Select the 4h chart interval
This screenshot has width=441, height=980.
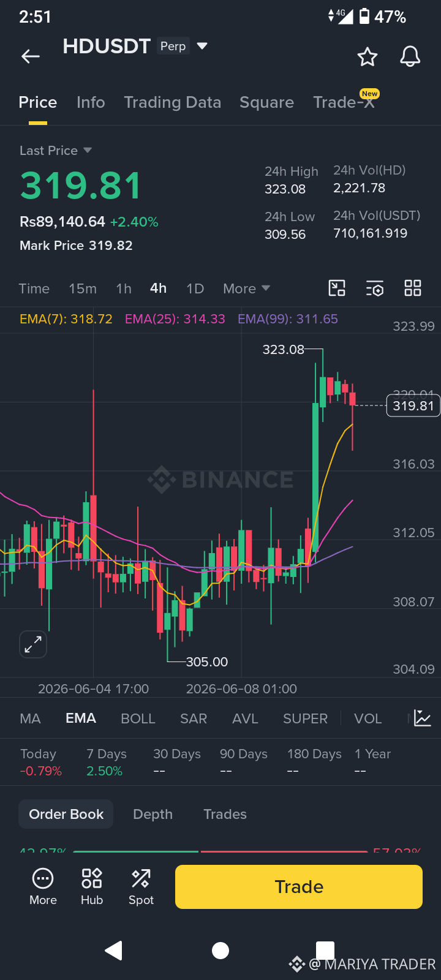(159, 288)
